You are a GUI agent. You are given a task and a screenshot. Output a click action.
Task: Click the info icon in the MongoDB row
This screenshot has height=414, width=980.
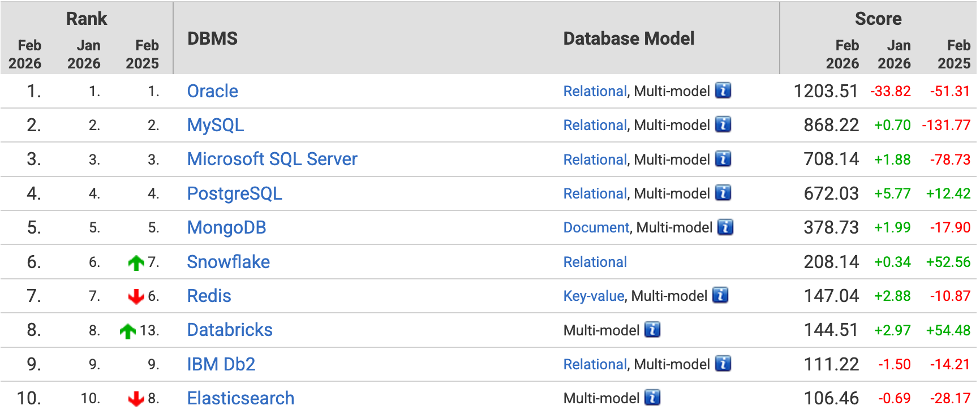click(725, 227)
